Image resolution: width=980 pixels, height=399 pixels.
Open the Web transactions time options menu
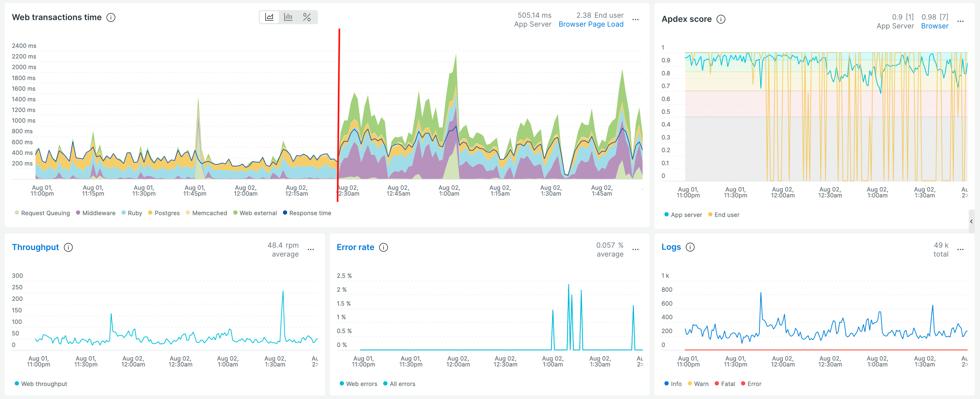pyautogui.click(x=635, y=20)
